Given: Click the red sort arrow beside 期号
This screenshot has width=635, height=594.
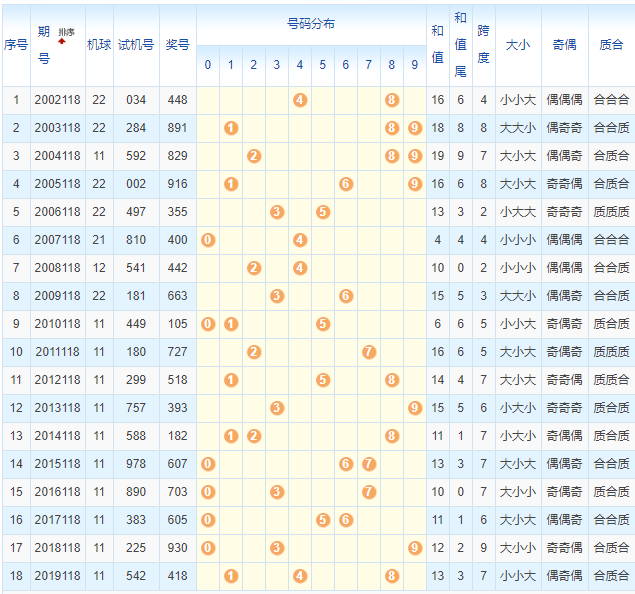Looking at the screenshot, I should (x=62, y=41).
